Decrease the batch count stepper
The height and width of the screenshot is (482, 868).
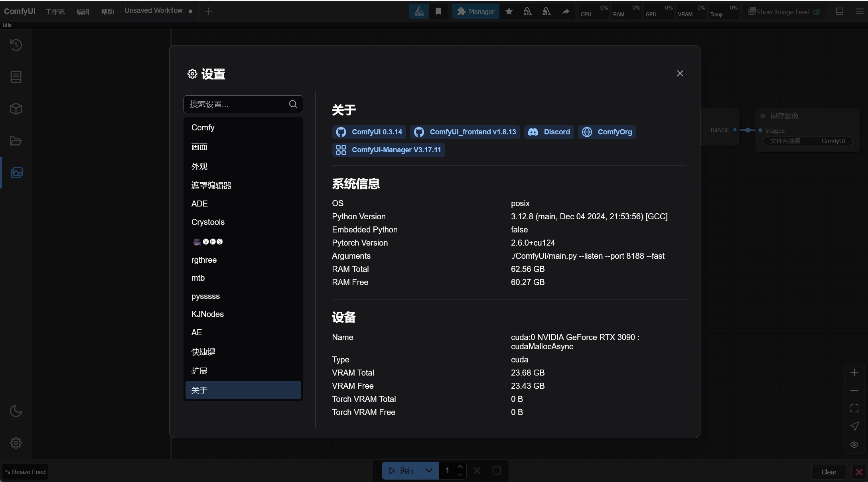point(460,475)
